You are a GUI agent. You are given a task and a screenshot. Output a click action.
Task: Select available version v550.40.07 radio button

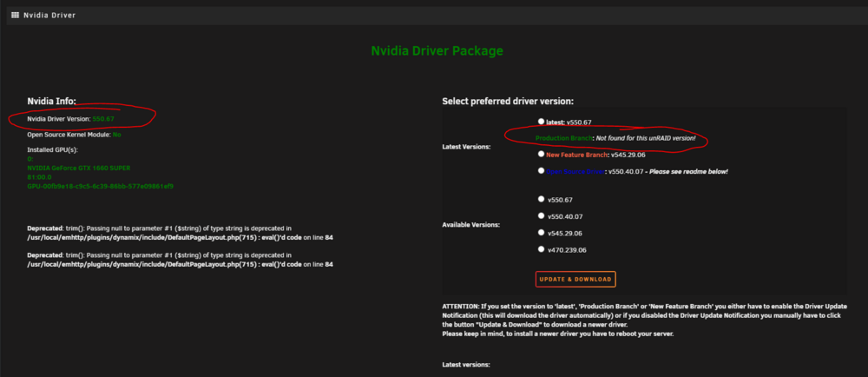pos(541,215)
